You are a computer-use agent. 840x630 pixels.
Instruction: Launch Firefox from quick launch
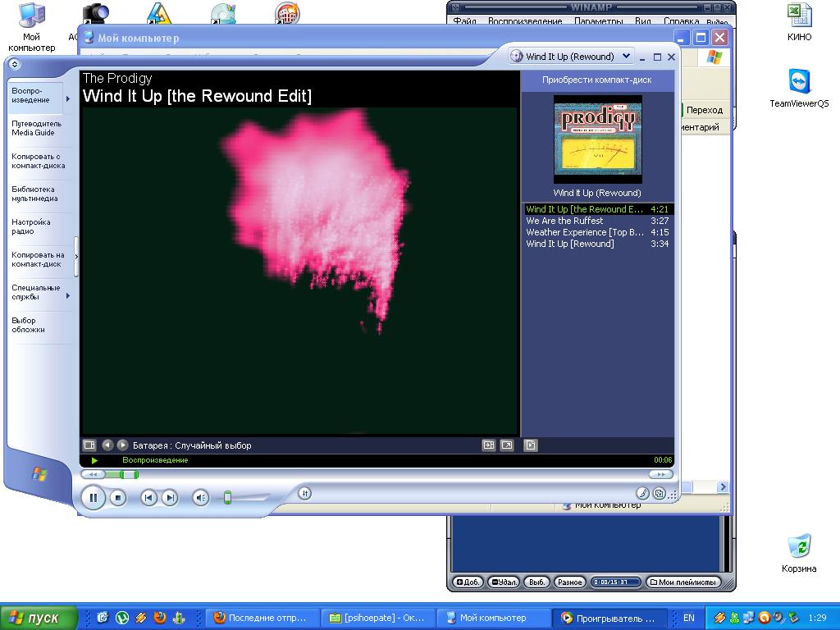[160, 618]
